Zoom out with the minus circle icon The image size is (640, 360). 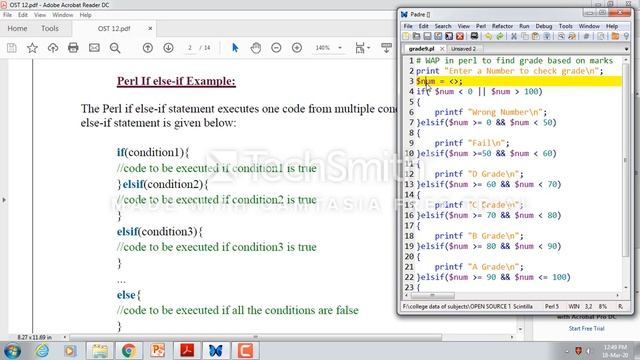pyautogui.click(x=276, y=48)
